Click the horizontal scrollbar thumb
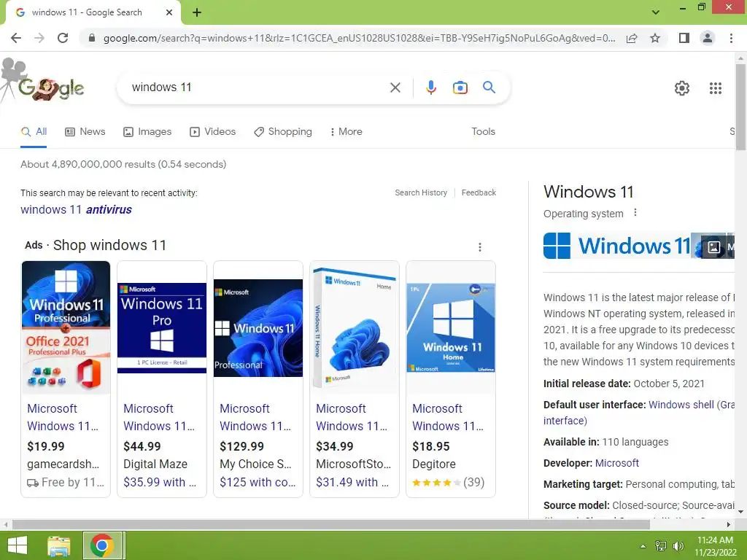The width and height of the screenshot is (747, 560). 331,525
